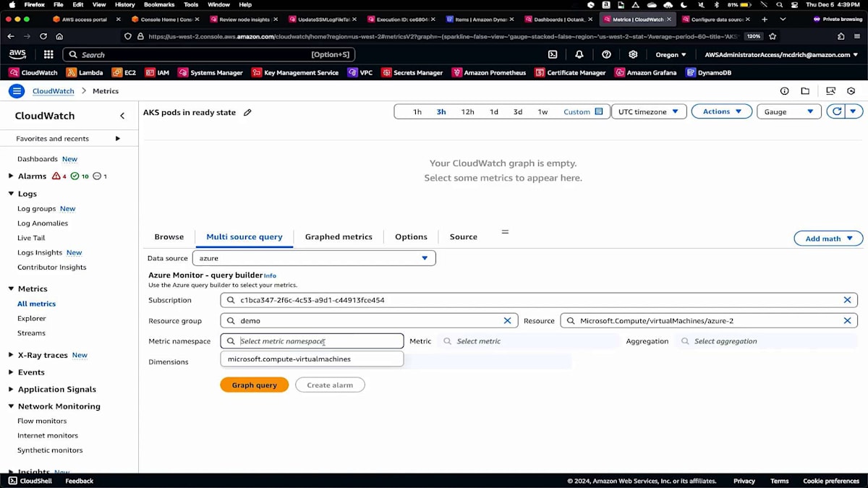The image size is (868, 488).
Task: Refresh the CloudWatch graph
Action: coord(837,111)
